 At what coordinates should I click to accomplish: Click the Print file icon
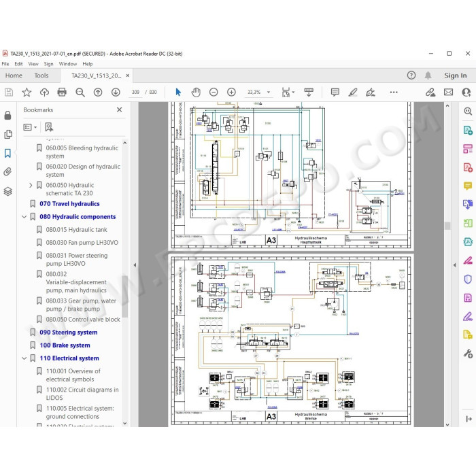pyautogui.click(x=62, y=92)
